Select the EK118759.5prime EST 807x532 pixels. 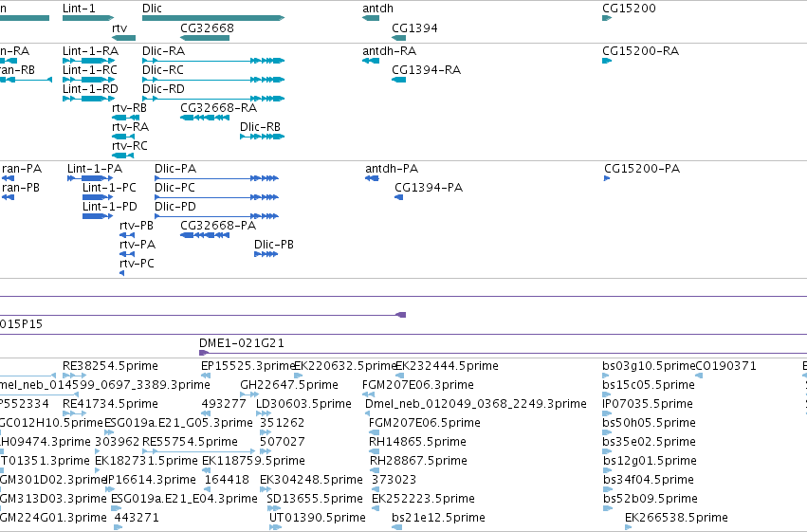click(x=207, y=470)
